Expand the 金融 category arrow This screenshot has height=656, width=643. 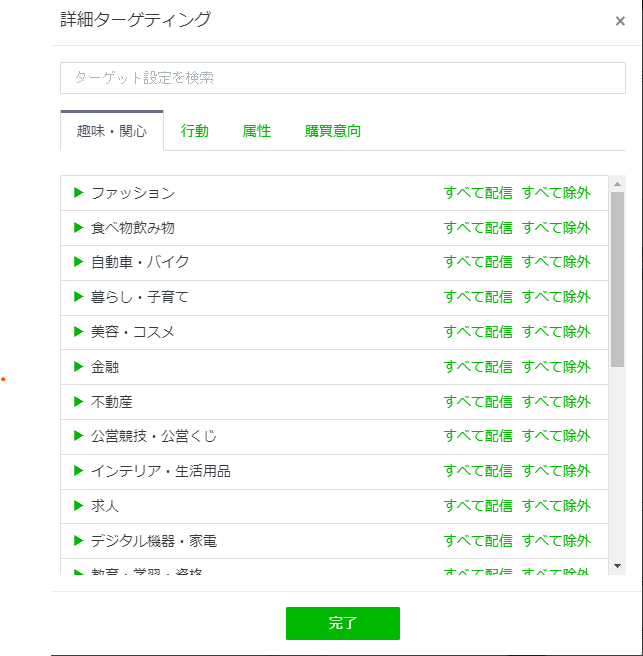tap(78, 367)
